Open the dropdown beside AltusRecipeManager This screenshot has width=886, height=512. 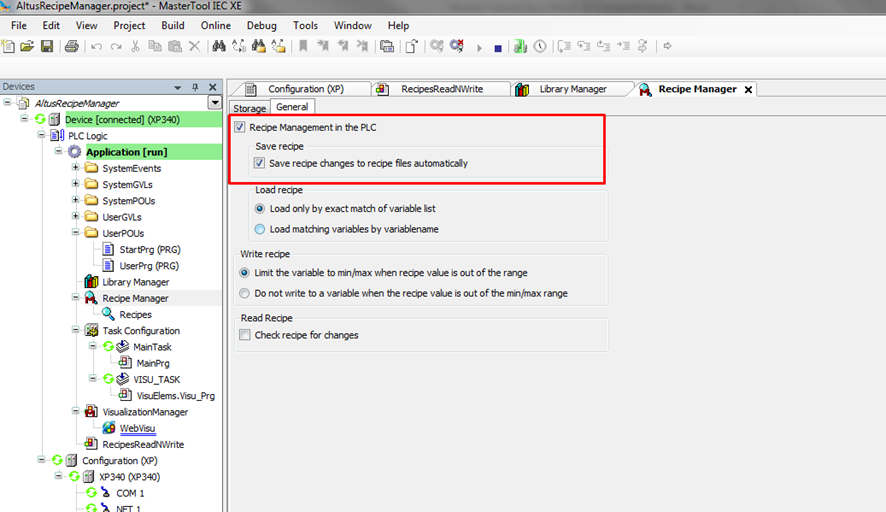click(214, 103)
